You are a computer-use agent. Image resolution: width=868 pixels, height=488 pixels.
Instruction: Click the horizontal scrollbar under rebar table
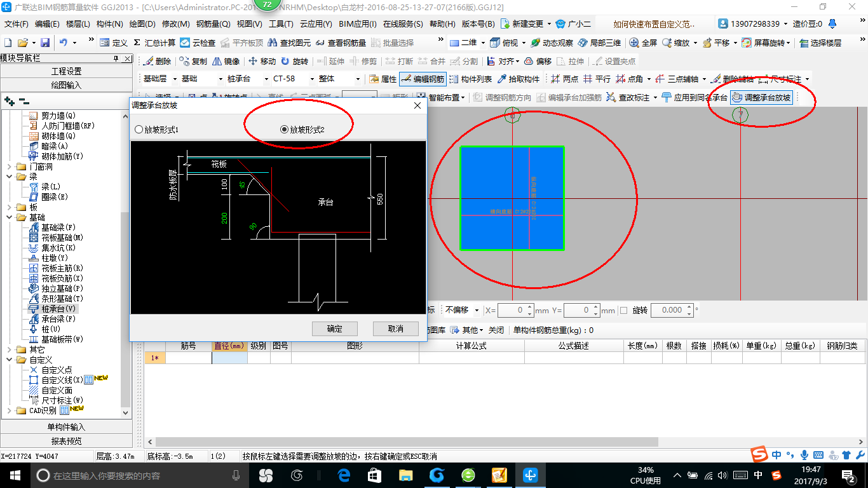tap(407, 442)
